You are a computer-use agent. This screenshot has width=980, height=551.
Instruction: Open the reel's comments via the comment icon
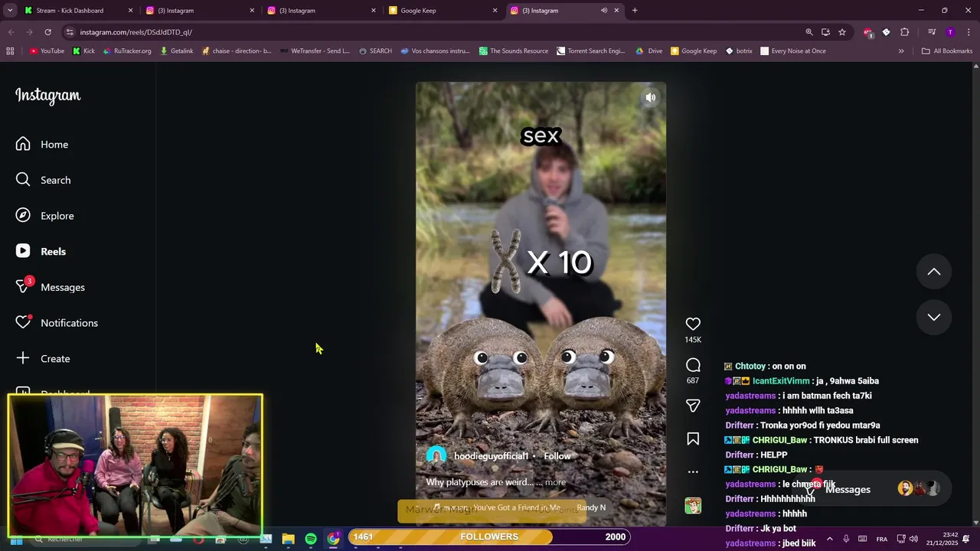point(693,365)
